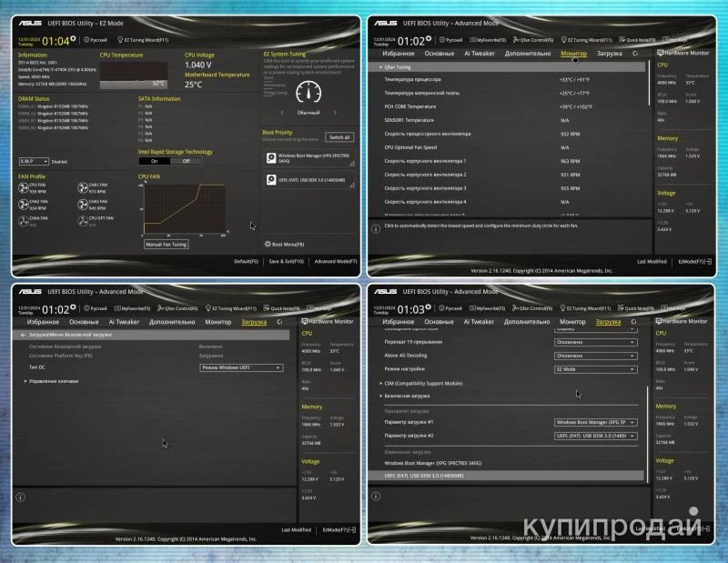The width and height of the screenshot is (728, 563).
Task: Expand the Управление ключами submenu
Action: point(55,381)
